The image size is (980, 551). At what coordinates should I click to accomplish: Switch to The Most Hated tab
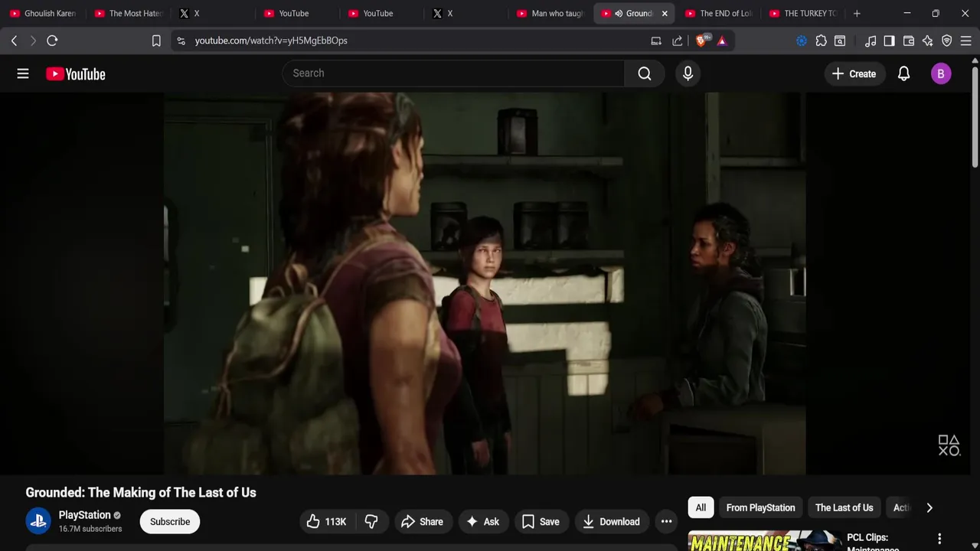coord(128,13)
